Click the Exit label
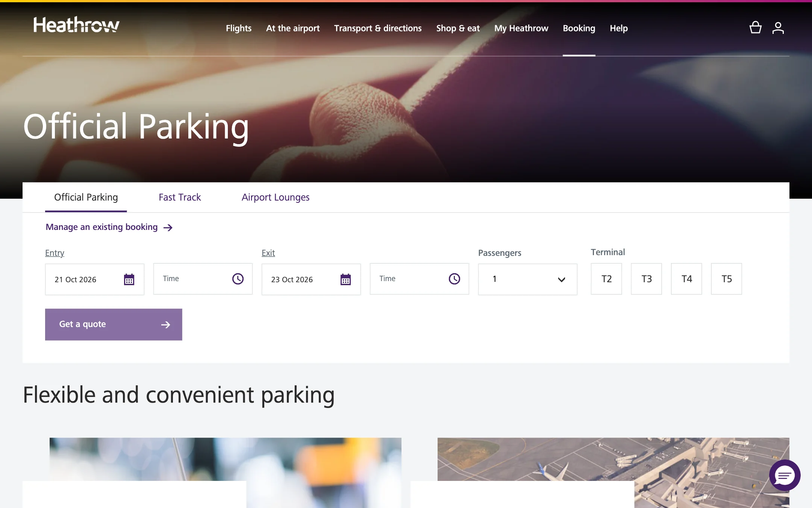 point(268,253)
